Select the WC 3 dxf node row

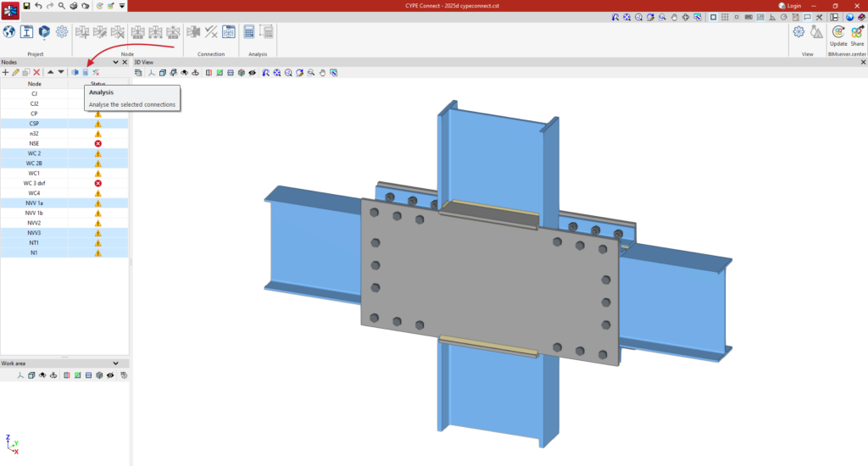pos(64,183)
